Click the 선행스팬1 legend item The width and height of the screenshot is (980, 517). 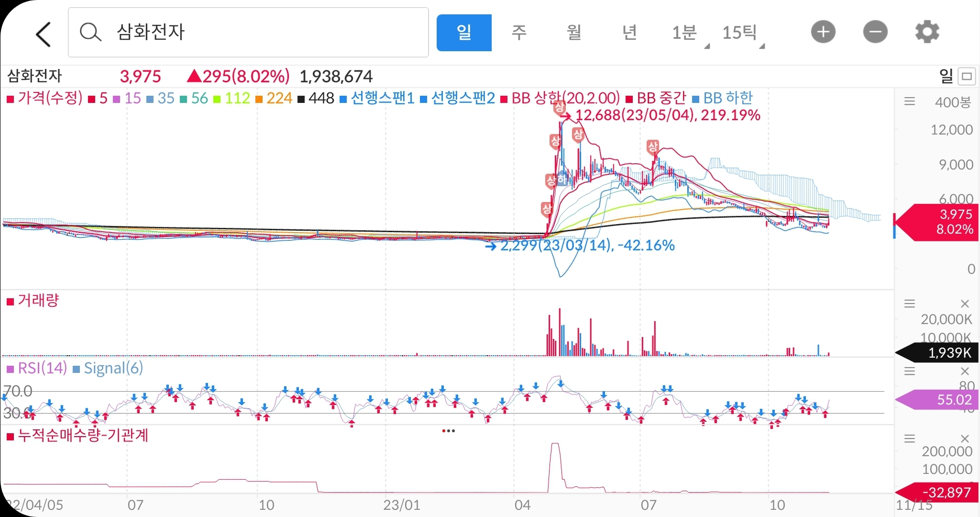point(377,98)
